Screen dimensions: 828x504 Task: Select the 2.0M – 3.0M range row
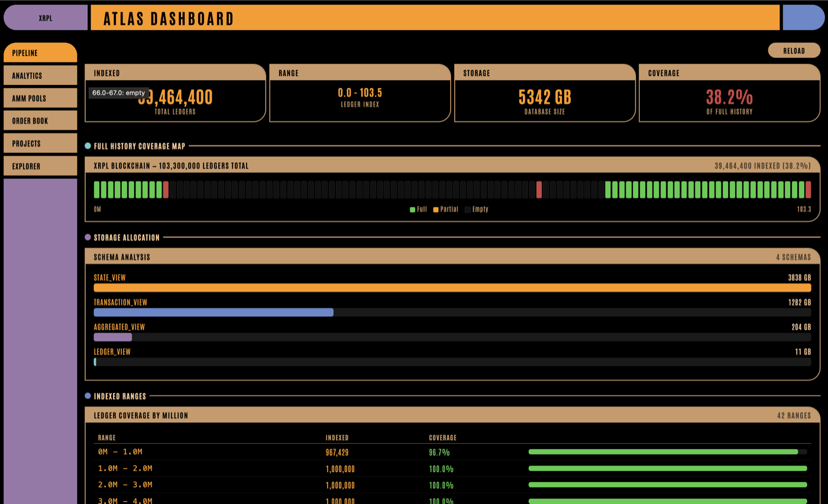tap(452, 485)
